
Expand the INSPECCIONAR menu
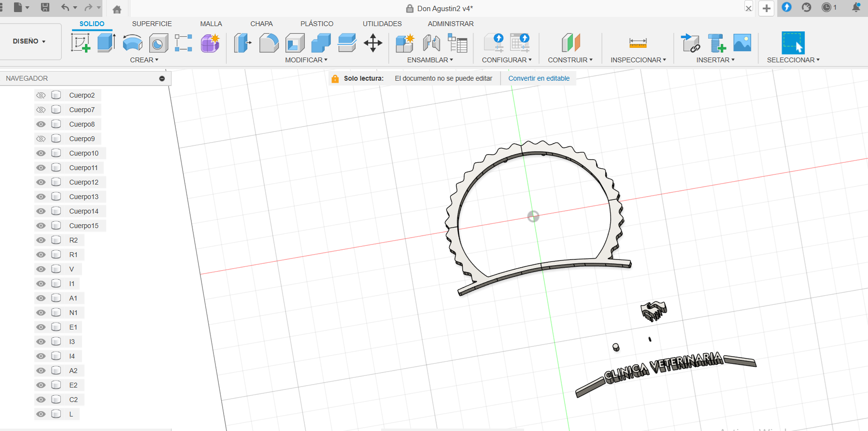pos(638,60)
